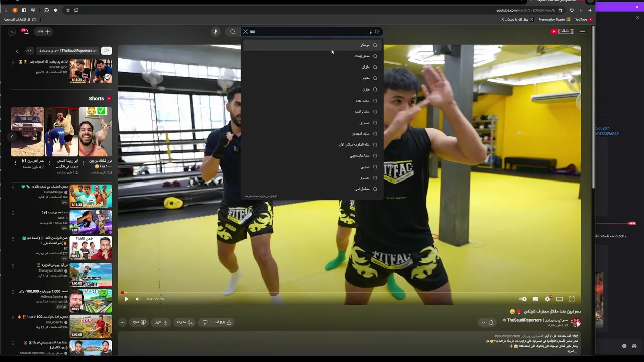Screen dimensions: 644x362
Task: Toggle subtitles/captions on the player
Action: tap(535, 299)
